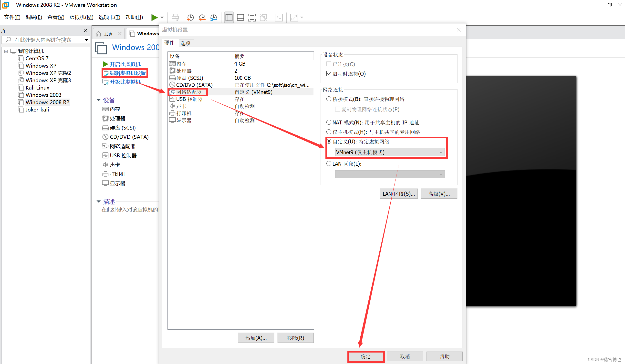Select USB 控制器 in settings device list
The image size is (625, 364).
[x=240, y=99]
